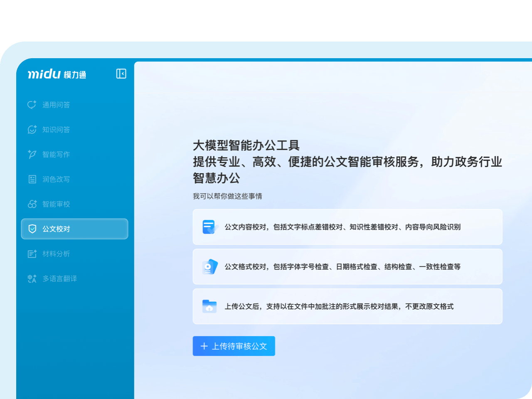
Task: Select the 公文格式校对 feature card
Action: pyautogui.click(x=347, y=267)
